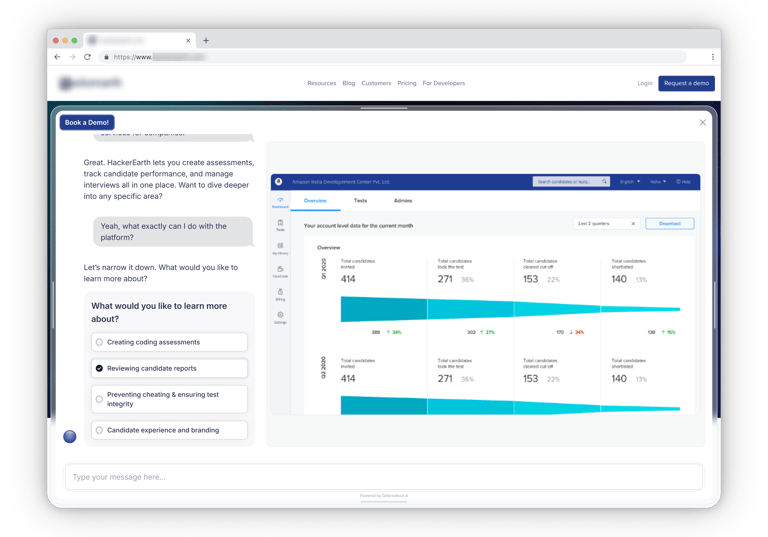Open Resources in site navigation

pyautogui.click(x=322, y=83)
